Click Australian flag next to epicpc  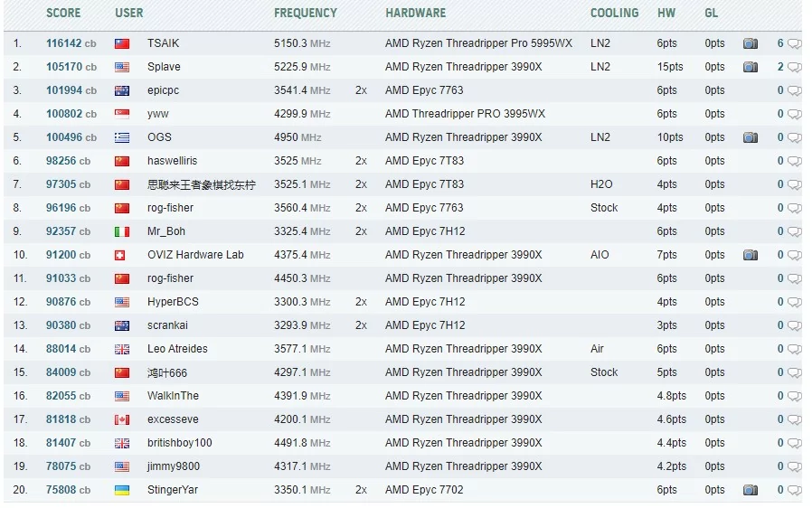coord(122,90)
